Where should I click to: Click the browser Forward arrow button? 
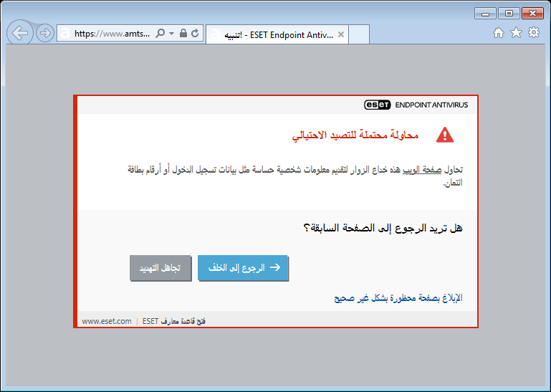[45, 33]
